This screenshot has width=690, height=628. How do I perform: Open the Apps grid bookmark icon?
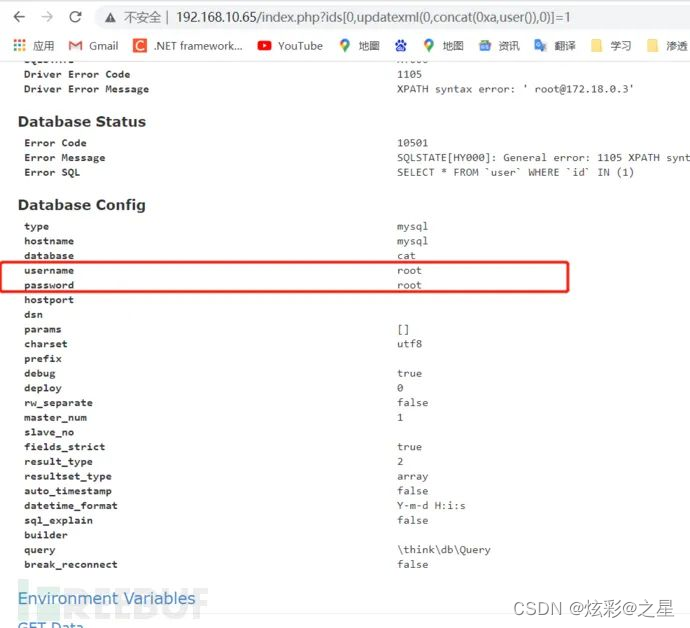[19, 45]
